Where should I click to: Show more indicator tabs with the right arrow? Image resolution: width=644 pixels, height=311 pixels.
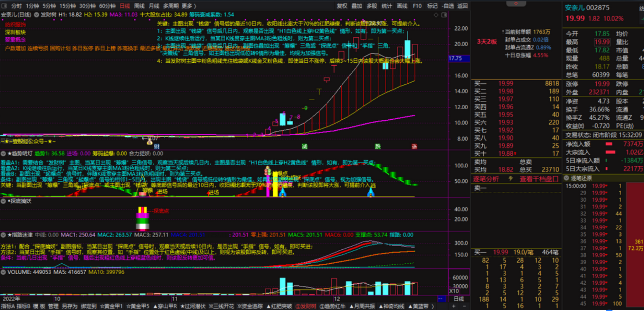[x=433, y=306]
